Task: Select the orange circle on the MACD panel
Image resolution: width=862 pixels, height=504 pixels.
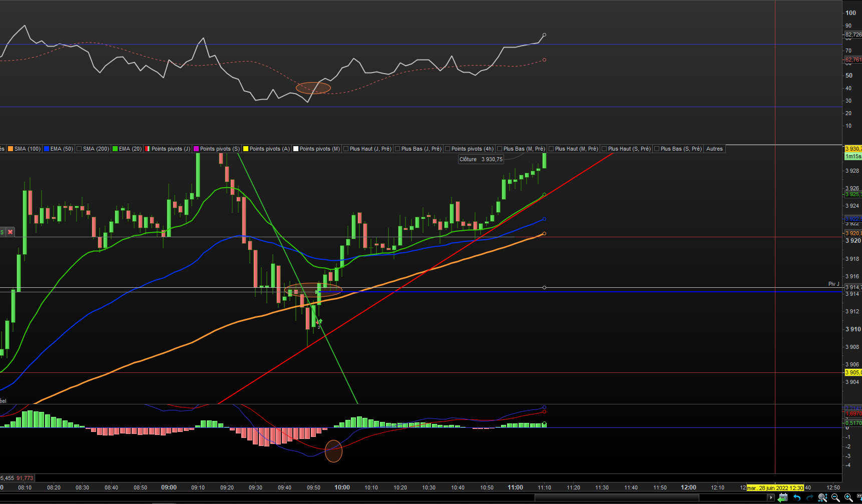Action: 333,451
